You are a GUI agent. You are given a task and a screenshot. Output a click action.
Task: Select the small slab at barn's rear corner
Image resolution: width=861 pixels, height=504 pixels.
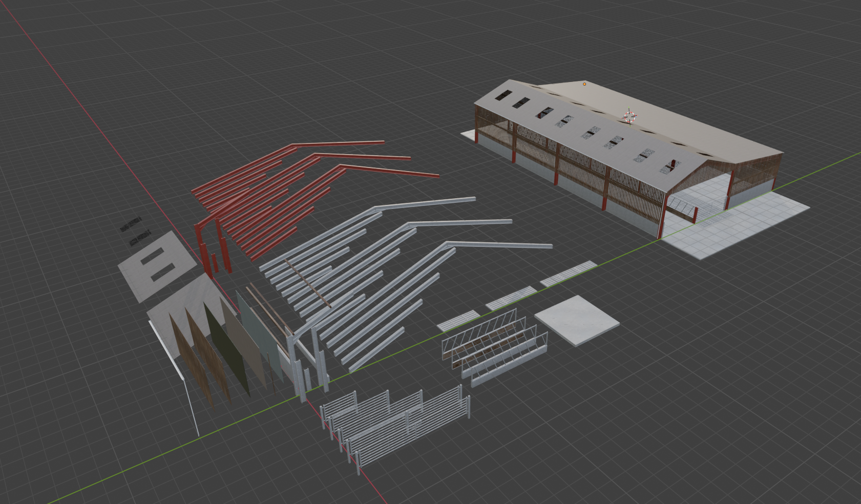click(x=468, y=134)
